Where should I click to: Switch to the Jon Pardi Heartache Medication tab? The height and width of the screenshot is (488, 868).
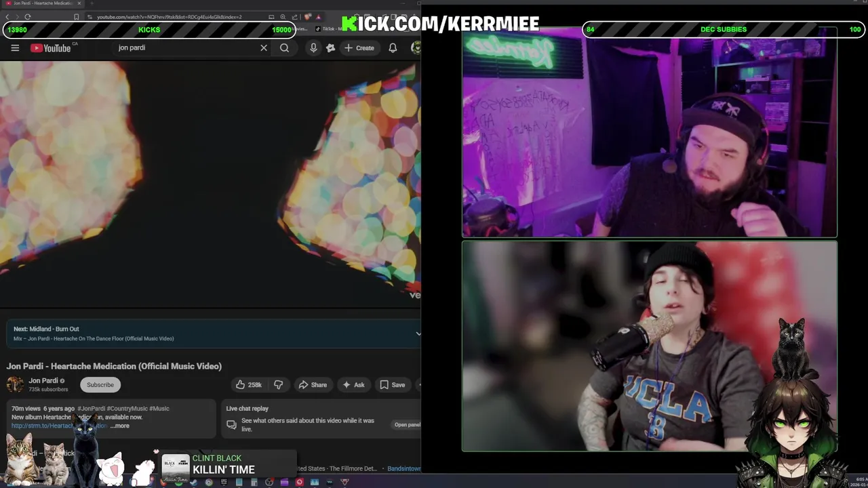[x=42, y=3]
